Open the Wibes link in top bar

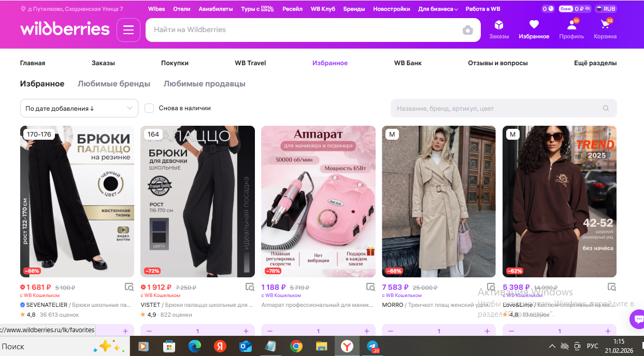pos(156,9)
